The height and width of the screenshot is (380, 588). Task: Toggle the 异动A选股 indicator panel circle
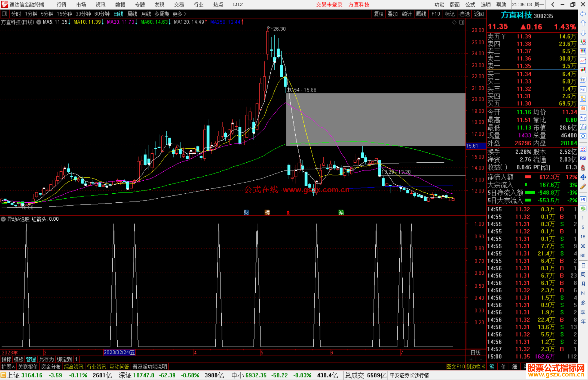tap(3, 219)
